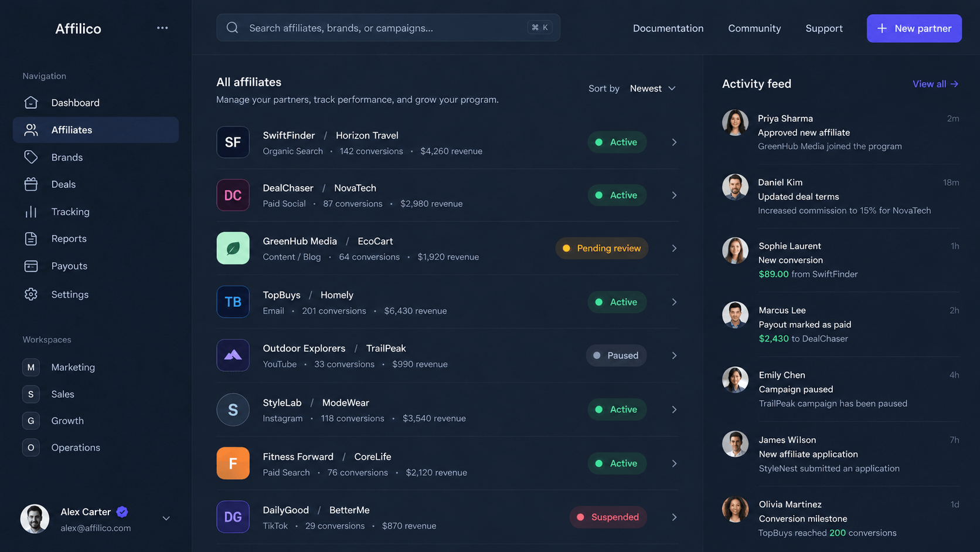Visit the Community link

[x=754, y=28]
